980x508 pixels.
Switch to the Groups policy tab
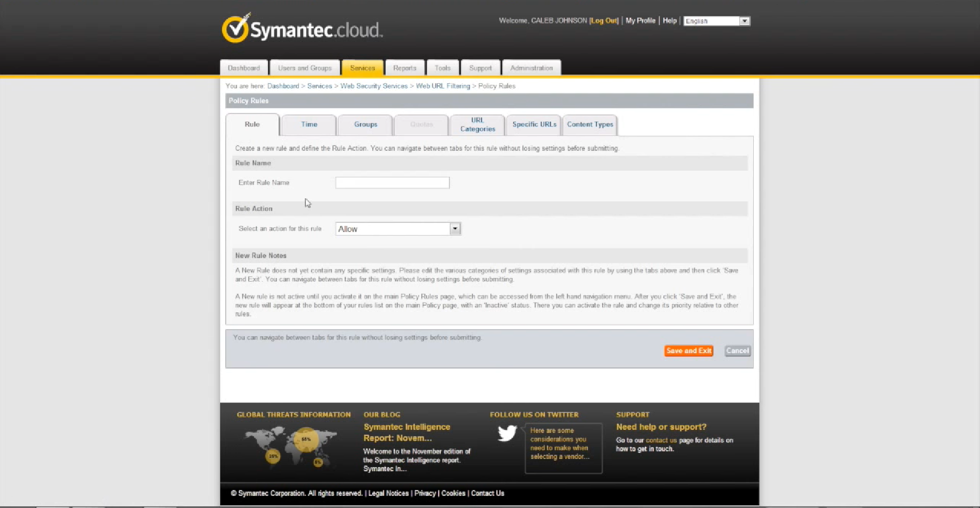366,125
